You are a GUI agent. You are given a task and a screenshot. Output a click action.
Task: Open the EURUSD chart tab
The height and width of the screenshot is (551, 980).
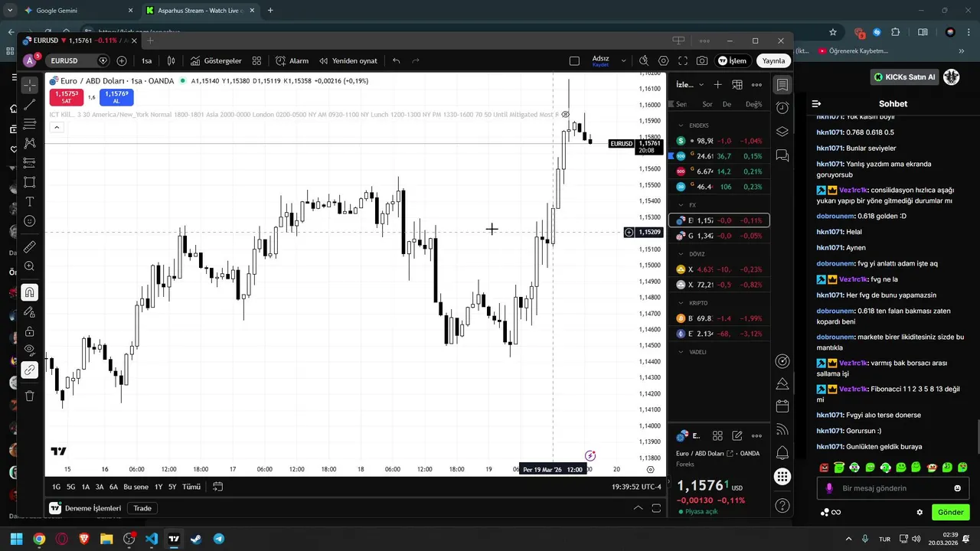tap(79, 41)
